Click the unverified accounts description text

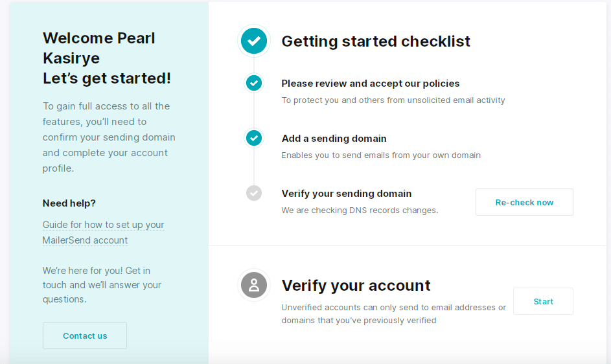(x=393, y=313)
